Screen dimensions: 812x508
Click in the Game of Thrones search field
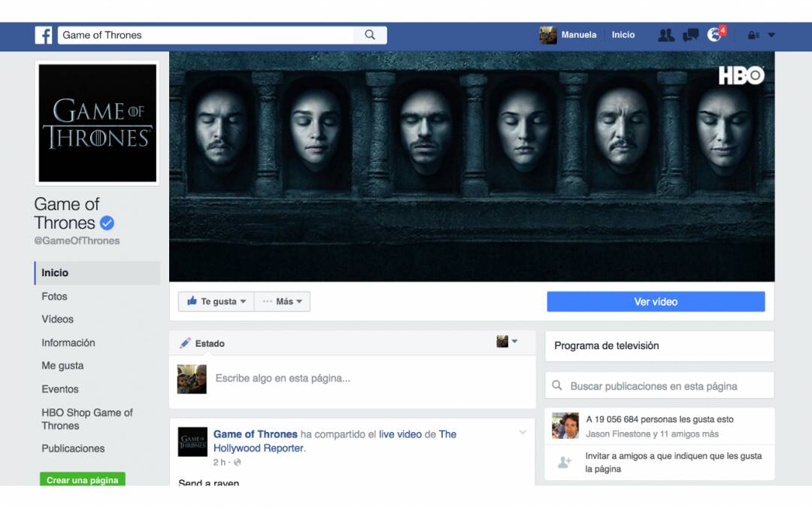(205, 35)
